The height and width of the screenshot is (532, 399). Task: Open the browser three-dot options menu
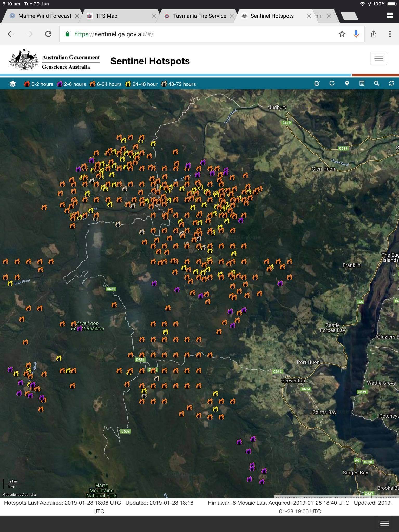[x=390, y=34]
